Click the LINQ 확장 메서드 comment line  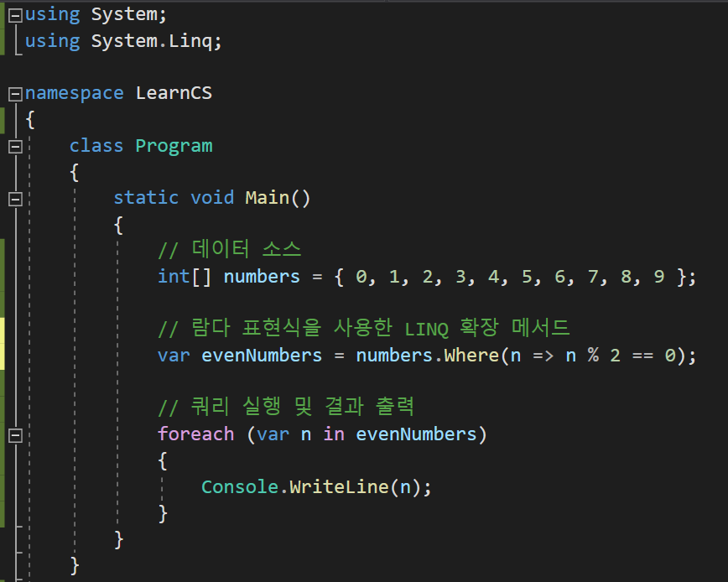[x=364, y=328]
